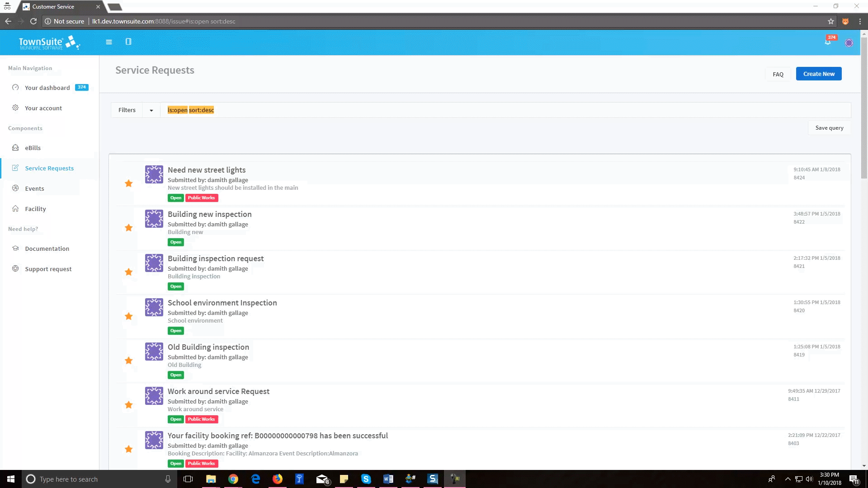Click the user avatar in top right
The image size is (868, 488).
849,43
